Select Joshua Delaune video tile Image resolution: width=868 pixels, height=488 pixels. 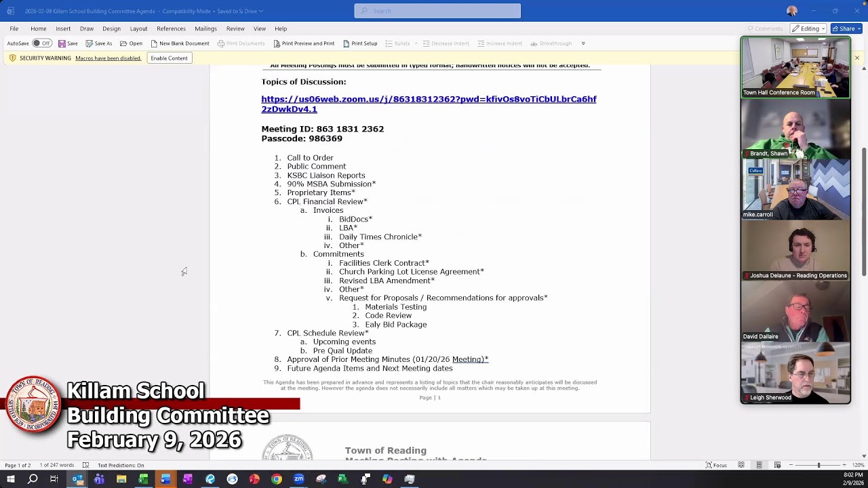click(x=795, y=250)
